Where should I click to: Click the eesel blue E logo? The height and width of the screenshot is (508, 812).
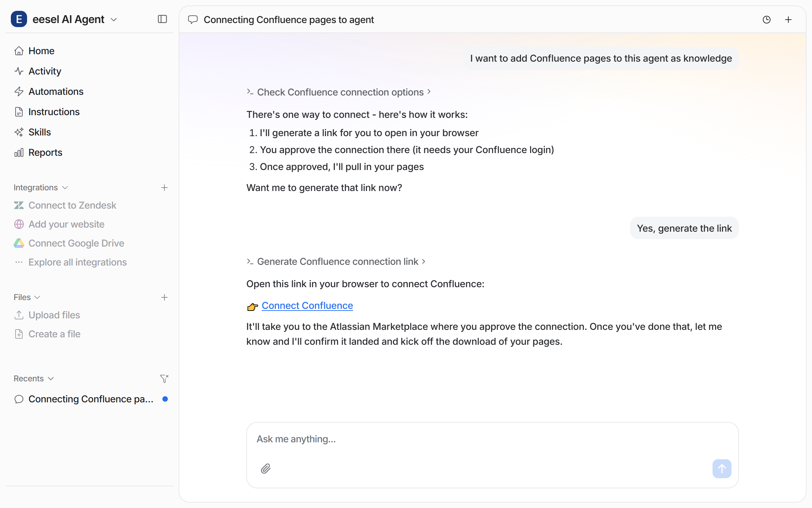[19, 19]
